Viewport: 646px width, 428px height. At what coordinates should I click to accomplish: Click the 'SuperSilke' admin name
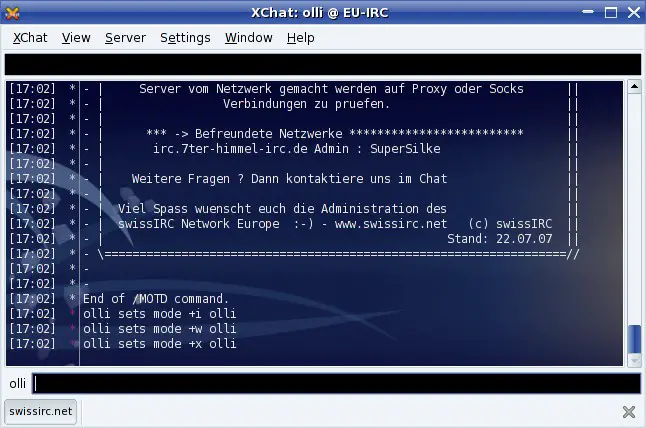405,148
